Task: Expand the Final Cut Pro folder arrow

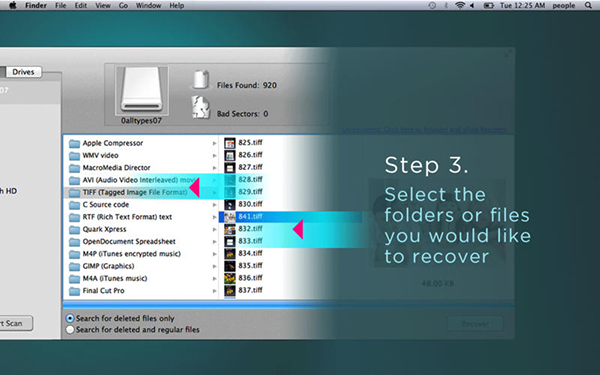Action: (214, 291)
